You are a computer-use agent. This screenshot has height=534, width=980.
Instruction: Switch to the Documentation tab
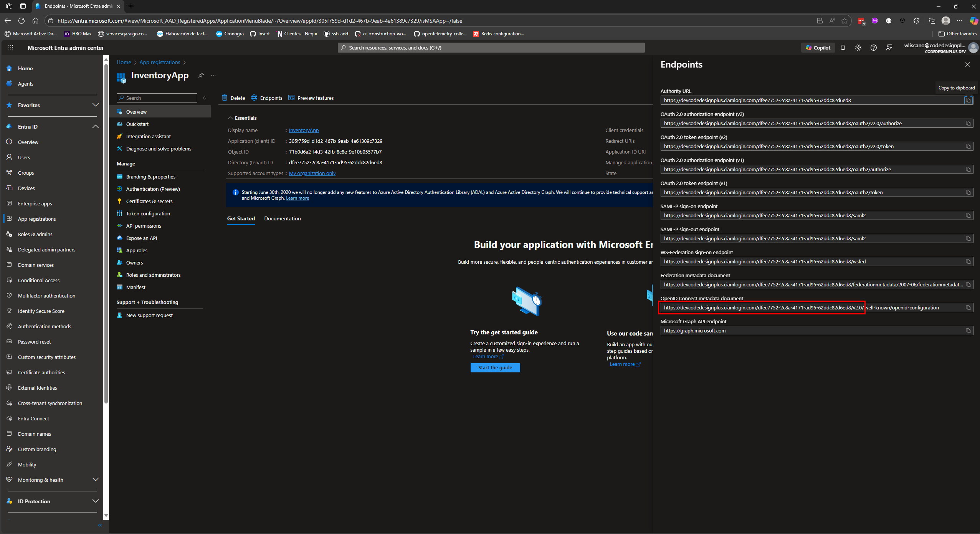coord(283,218)
